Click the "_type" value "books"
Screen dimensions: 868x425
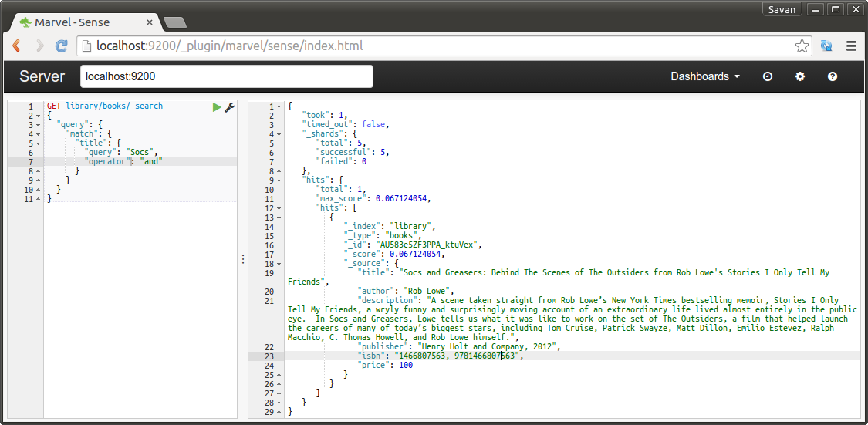point(402,236)
